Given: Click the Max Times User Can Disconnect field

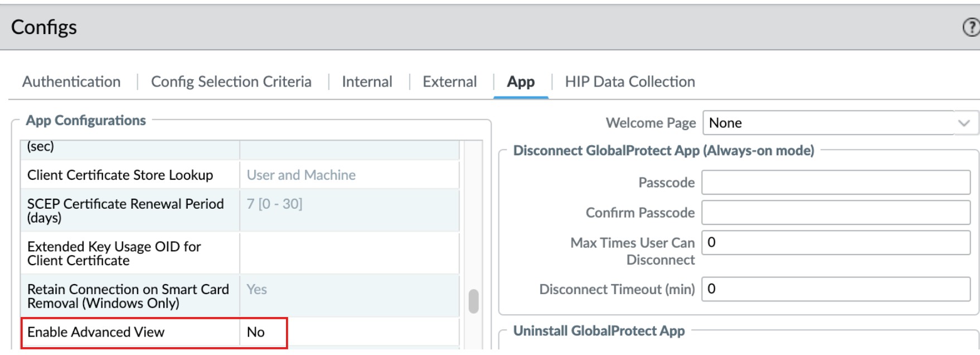Looking at the screenshot, I should pos(836,243).
